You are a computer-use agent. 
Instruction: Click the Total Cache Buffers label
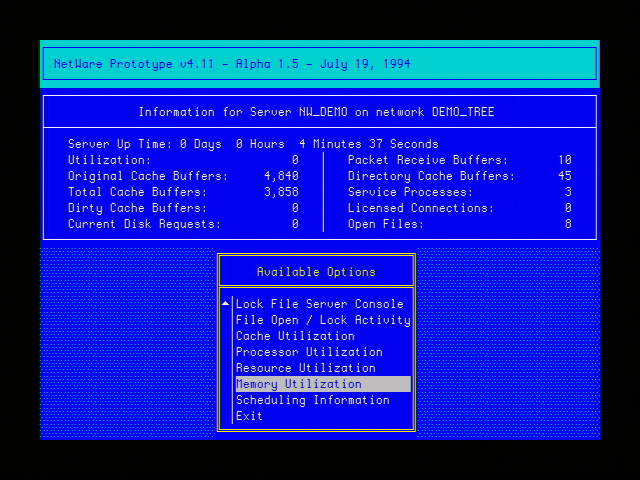click(x=138, y=192)
